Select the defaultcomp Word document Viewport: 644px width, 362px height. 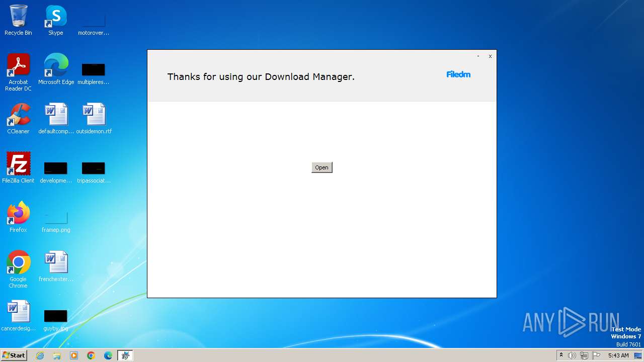point(56,119)
